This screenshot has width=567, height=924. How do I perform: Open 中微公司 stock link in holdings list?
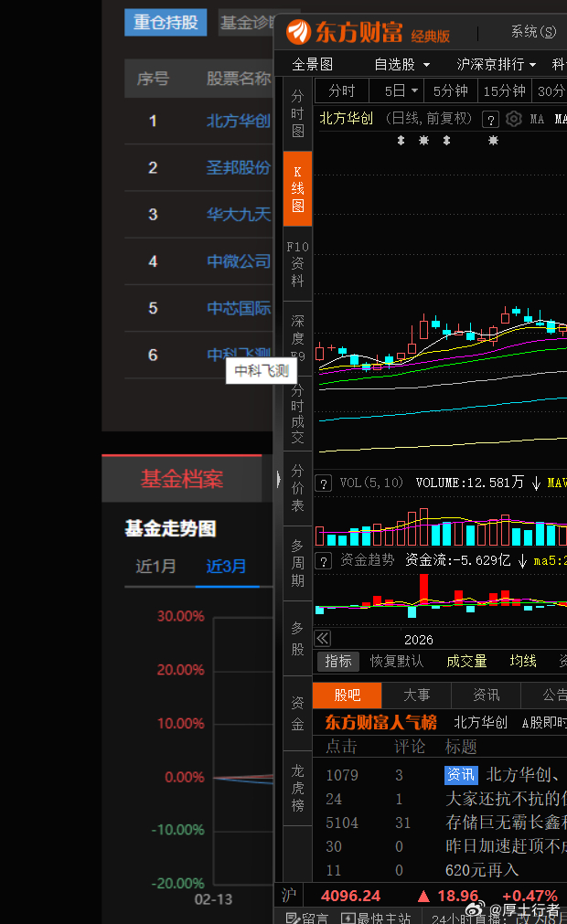click(x=239, y=261)
